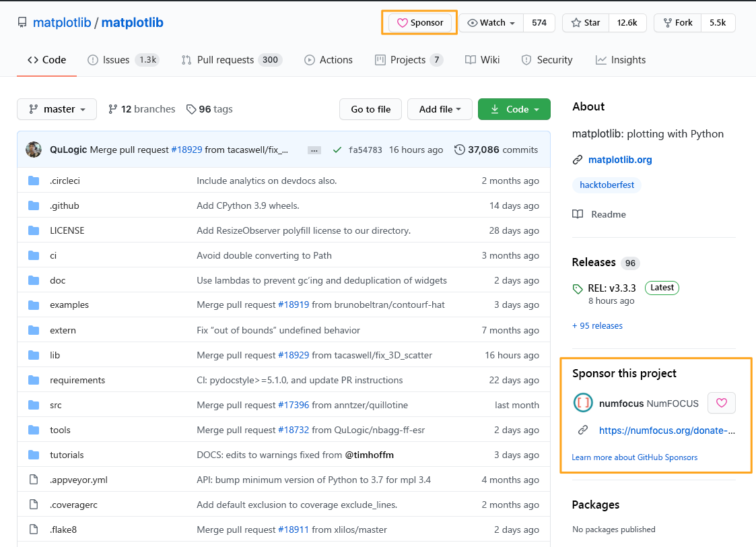Click the .github folder icon
Image resolution: width=756 pixels, height=547 pixels.
coord(34,206)
